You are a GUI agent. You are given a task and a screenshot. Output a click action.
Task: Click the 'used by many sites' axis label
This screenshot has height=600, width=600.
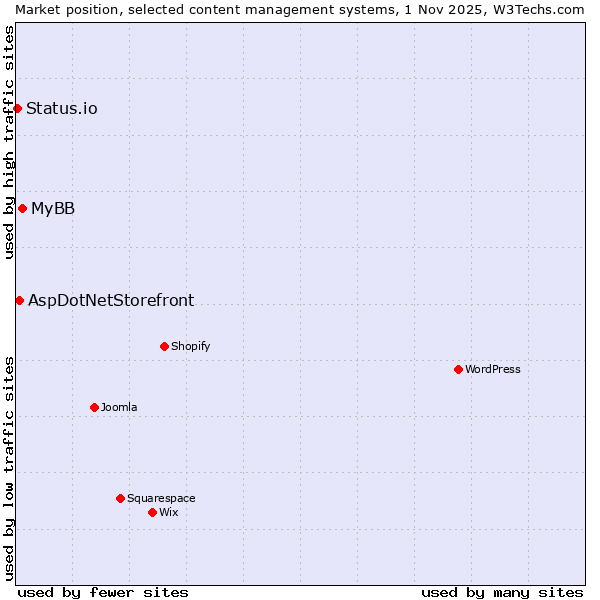[x=502, y=592]
